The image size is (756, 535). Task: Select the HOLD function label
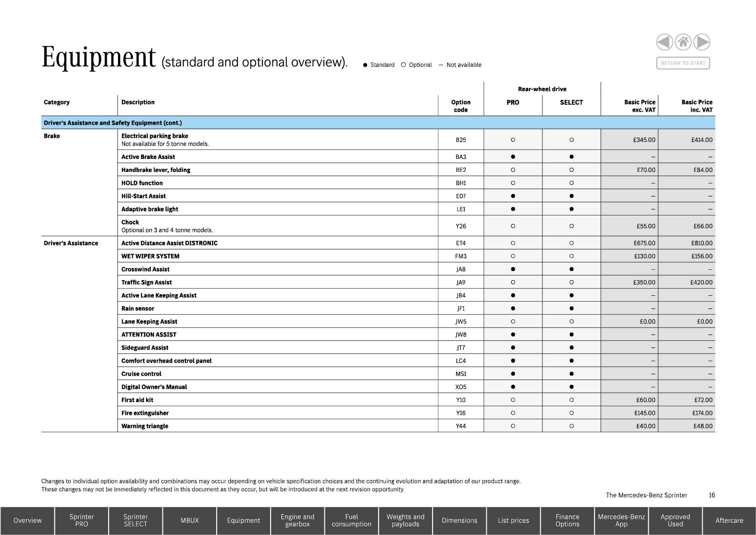click(x=142, y=183)
